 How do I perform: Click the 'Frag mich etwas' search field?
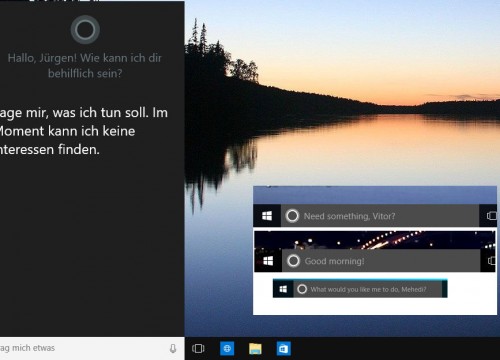point(92,348)
